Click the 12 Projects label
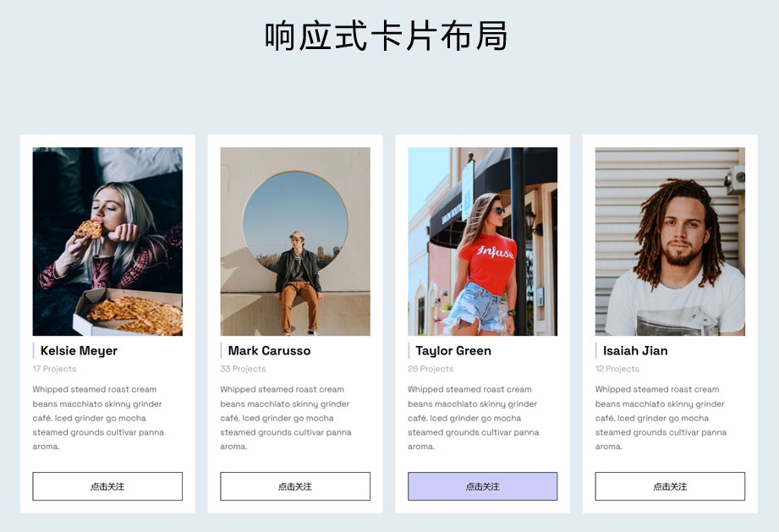This screenshot has width=779, height=532. pyautogui.click(x=617, y=369)
